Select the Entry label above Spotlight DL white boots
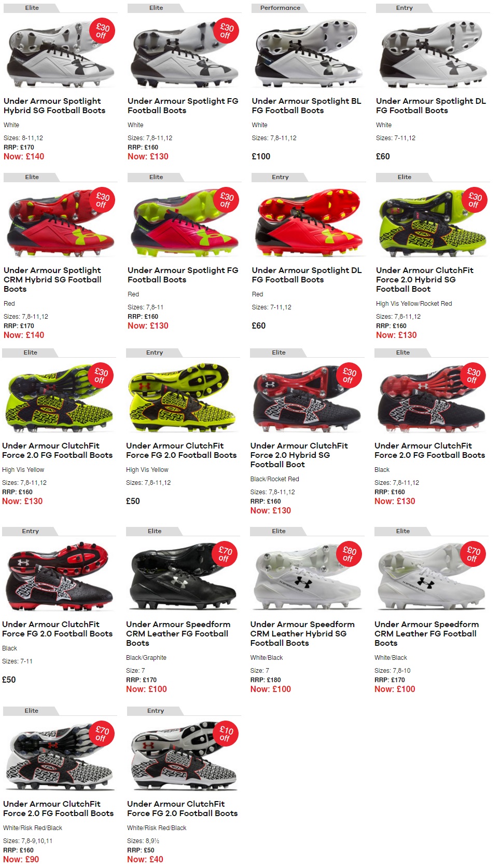 [x=405, y=8]
